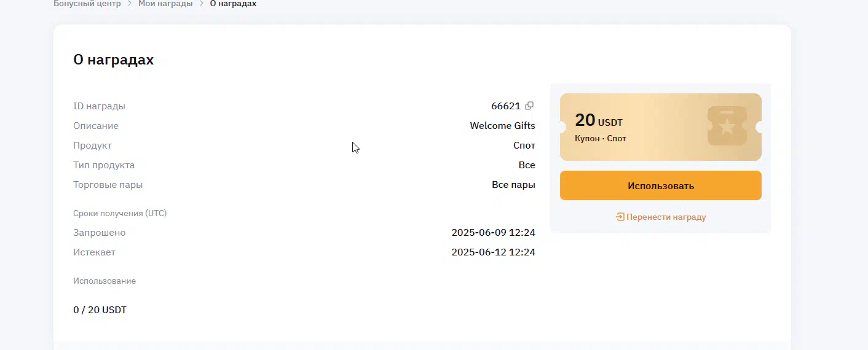Screen dimensions: 868x350
Task: Click the expiry date 2025-06-12 12:24
Action: point(494,252)
